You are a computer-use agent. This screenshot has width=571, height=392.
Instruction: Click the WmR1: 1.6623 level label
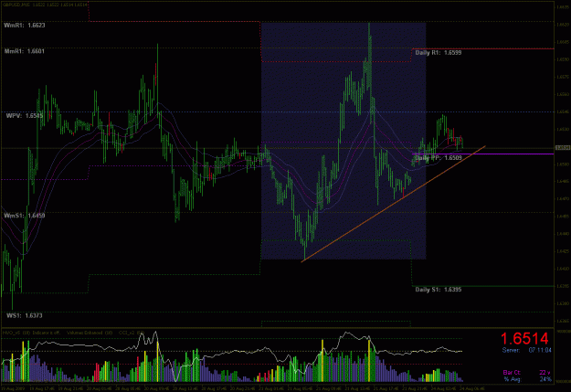click(x=25, y=26)
